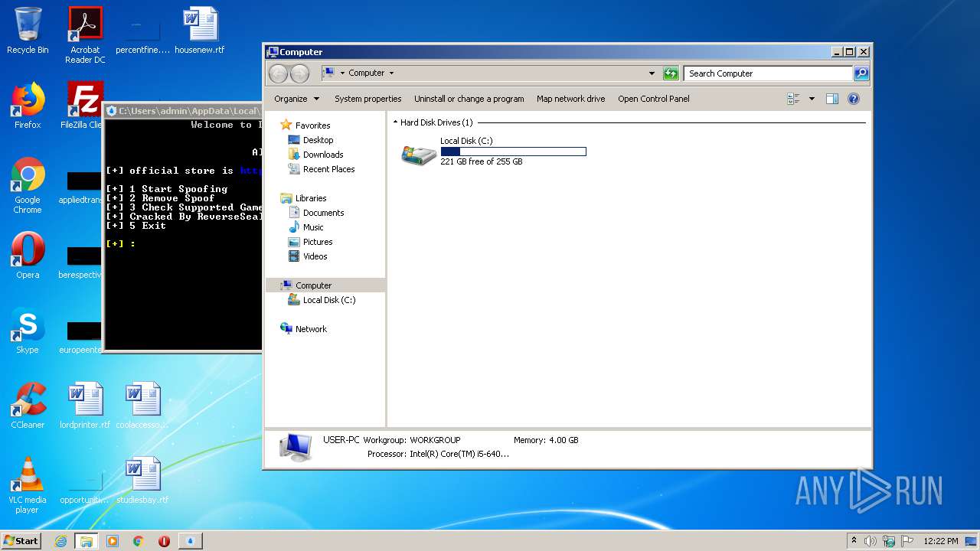The width and height of the screenshot is (980, 551).
Task: Change view with the view icon
Action: 793,99
